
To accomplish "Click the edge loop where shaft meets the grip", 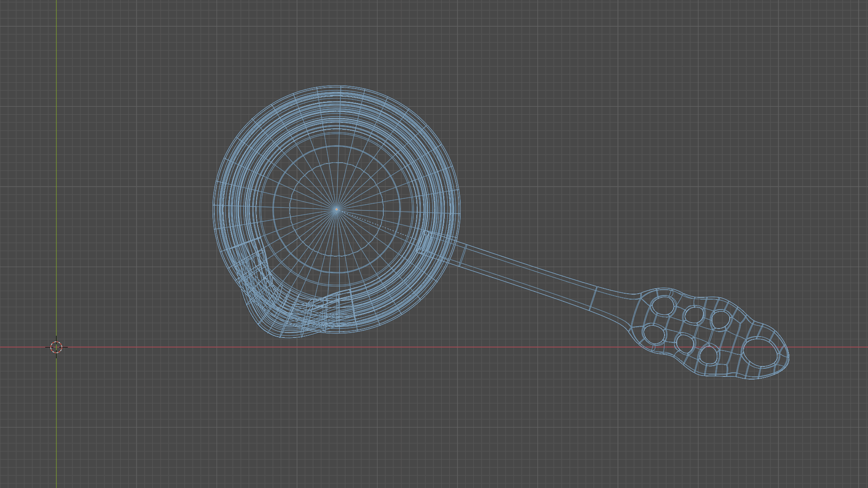I will 593,298.
